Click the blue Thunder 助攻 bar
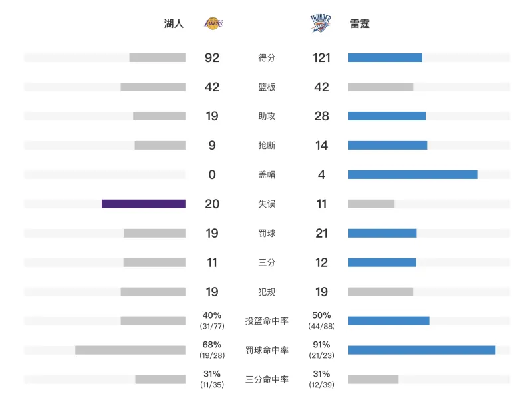Viewport: 532px width, 404px height. [x=387, y=116]
